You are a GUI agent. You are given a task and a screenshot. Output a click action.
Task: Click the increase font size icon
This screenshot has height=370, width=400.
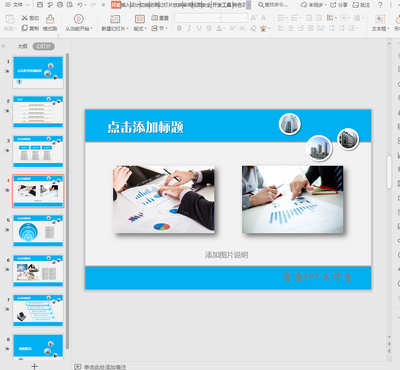click(254, 18)
